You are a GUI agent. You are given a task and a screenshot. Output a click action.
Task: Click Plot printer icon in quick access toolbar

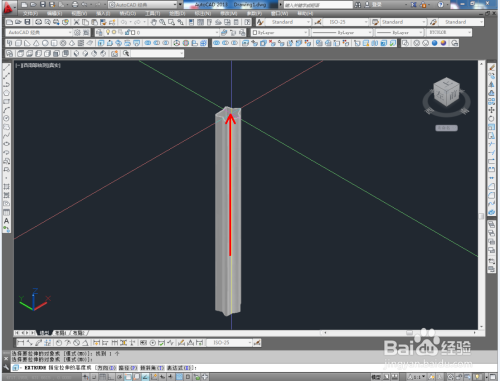(75, 4)
